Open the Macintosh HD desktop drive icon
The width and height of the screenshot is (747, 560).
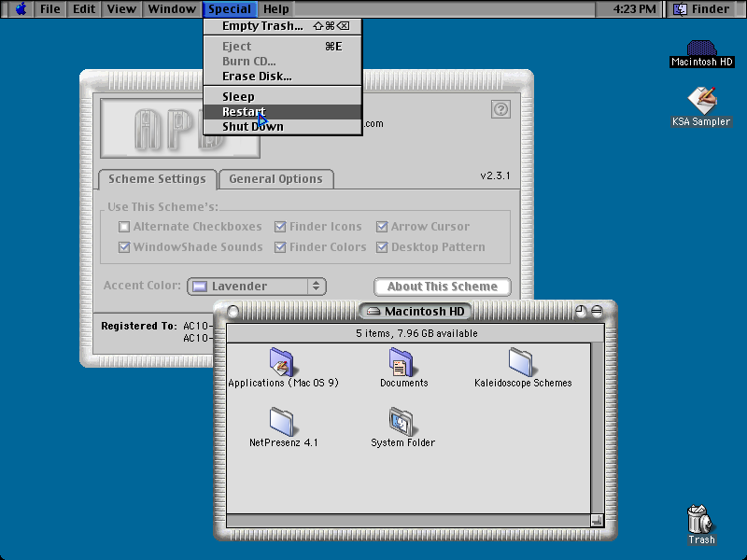pyautogui.click(x=701, y=48)
